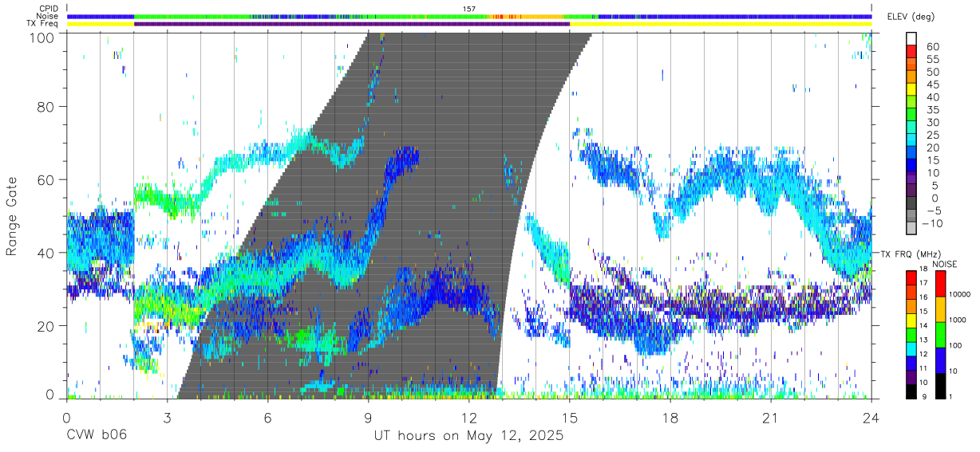Click hour 24 on the UT time axis
Image resolution: width=980 pixels, height=452 pixels.
[x=871, y=418]
